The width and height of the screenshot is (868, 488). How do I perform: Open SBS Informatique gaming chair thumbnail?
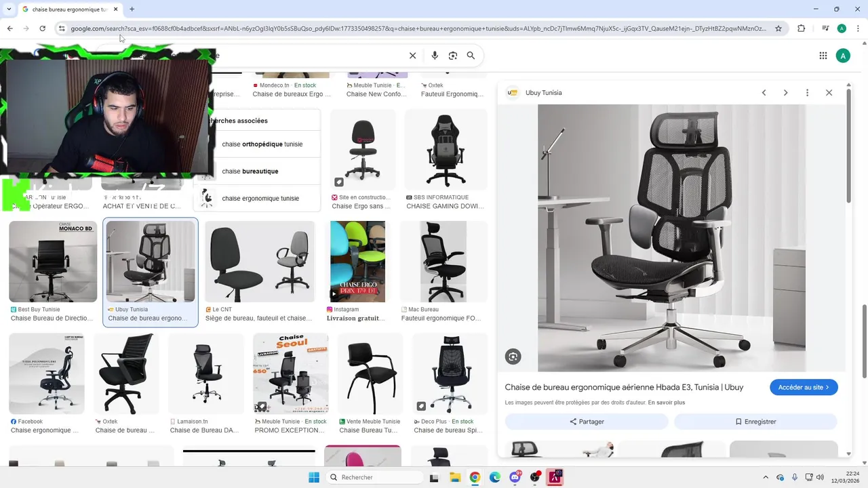click(x=446, y=149)
